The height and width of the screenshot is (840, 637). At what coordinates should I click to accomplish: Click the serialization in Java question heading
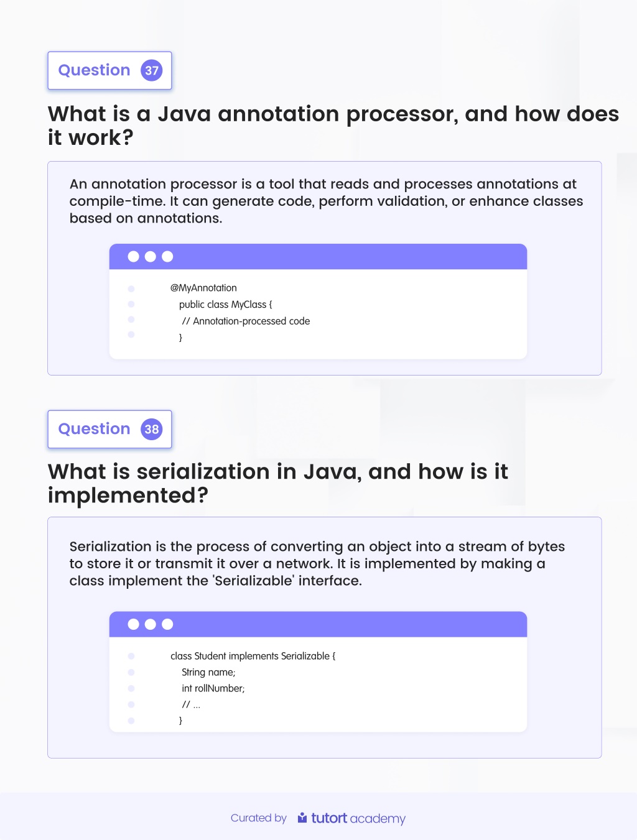point(278,483)
